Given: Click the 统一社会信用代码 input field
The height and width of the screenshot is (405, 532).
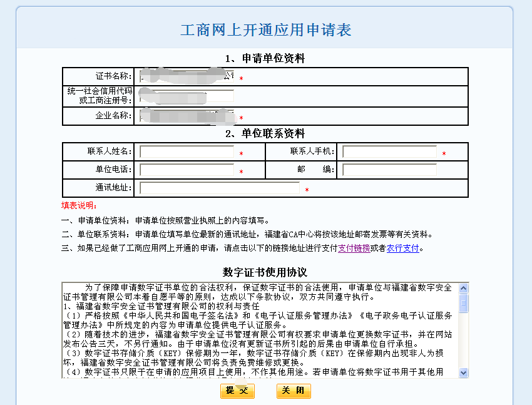Looking at the screenshot, I should coord(187,96).
